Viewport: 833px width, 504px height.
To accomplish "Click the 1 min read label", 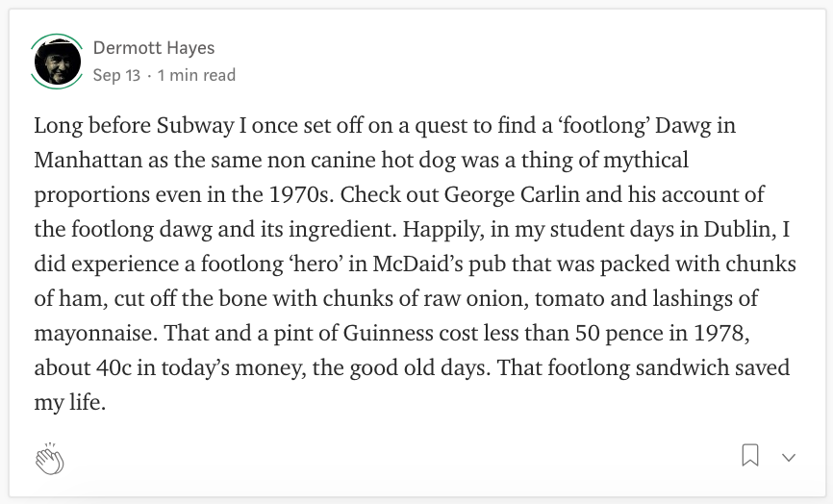I will [x=196, y=75].
